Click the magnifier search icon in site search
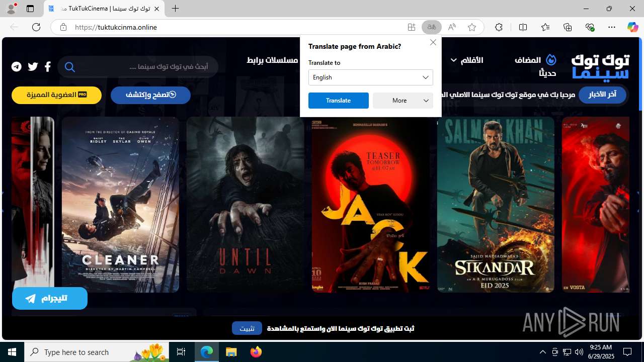Viewport: 644px width, 362px height. point(70,67)
